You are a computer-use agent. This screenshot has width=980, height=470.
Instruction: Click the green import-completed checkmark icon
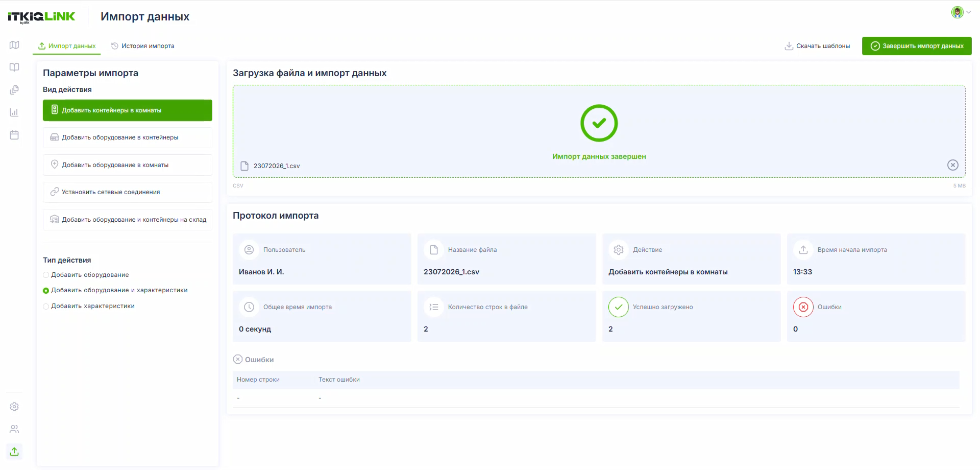coord(599,123)
